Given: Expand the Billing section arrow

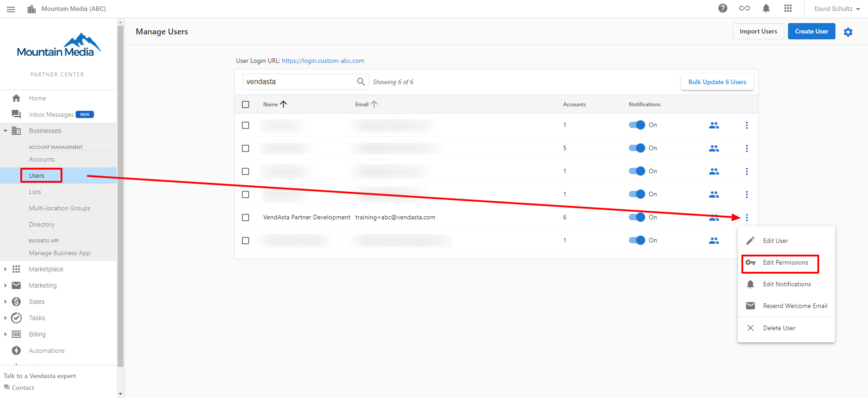Looking at the screenshot, I should pos(5,334).
